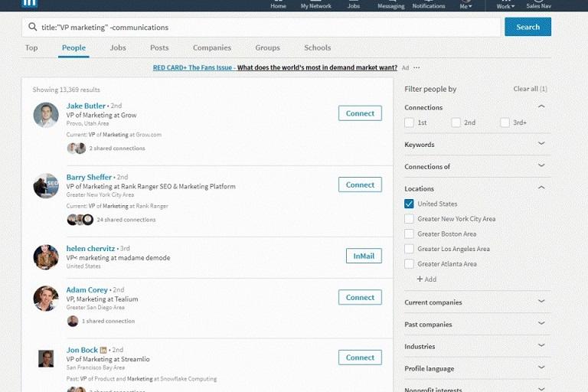Screen dimensions: 588x392
Task: Switch to the Jobs results tab
Action: 118,48
